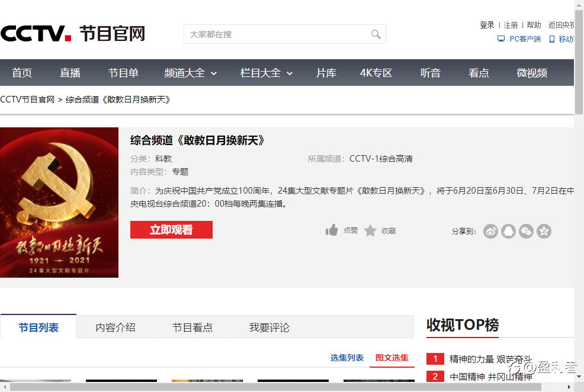Click the red 立即观看 button
This screenshot has width=584, height=392.
tap(171, 230)
